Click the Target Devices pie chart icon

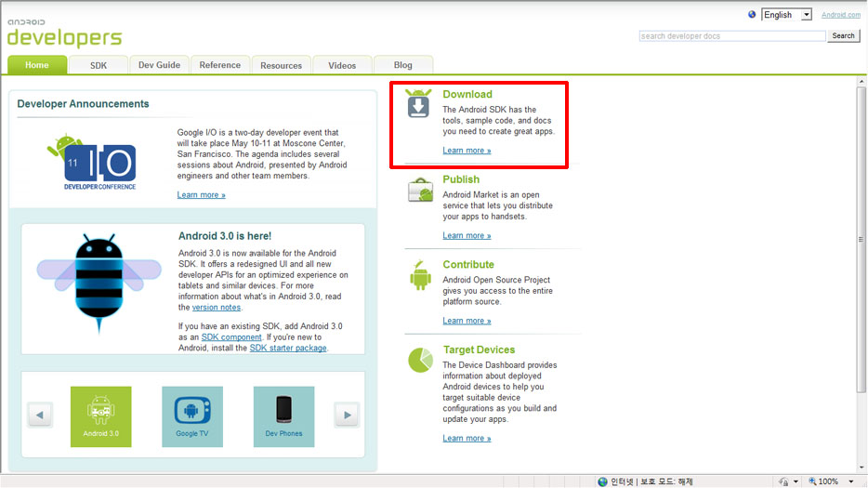coord(420,360)
